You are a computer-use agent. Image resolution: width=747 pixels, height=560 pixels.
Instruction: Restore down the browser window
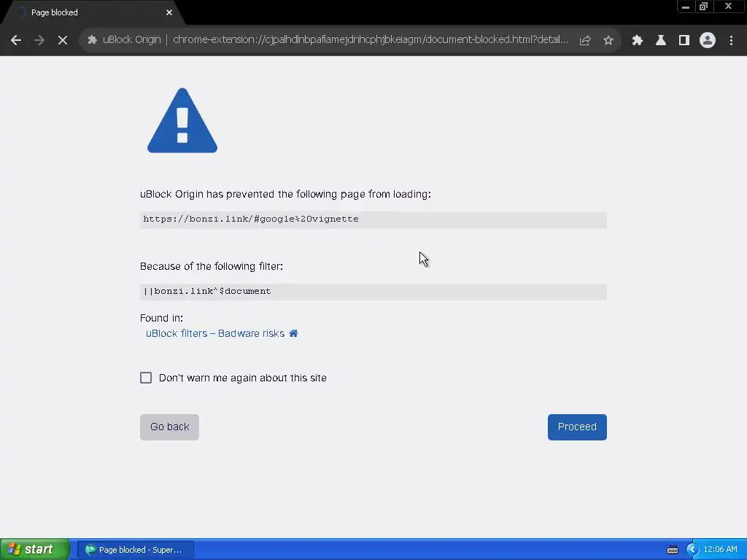[x=704, y=7]
